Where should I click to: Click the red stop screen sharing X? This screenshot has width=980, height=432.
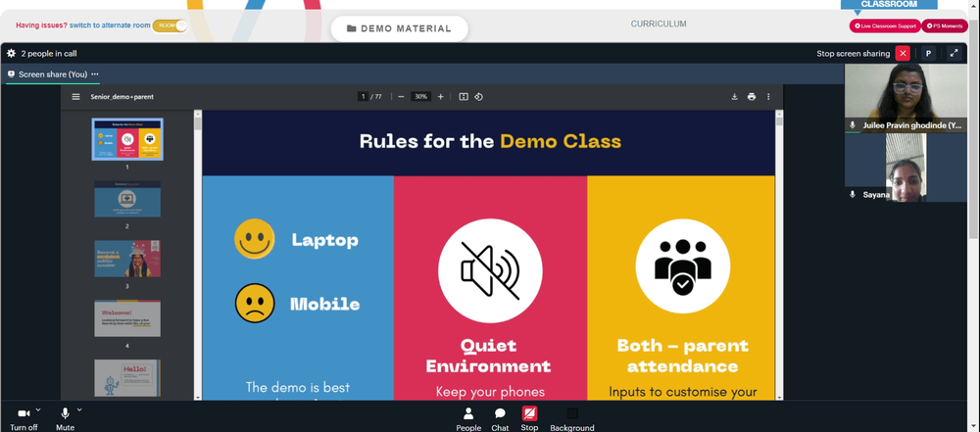[903, 53]
